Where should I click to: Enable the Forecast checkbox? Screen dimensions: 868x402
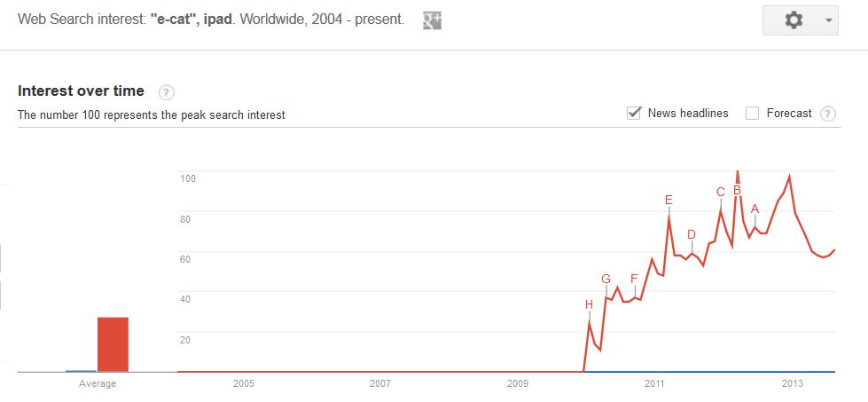pyautogui.click(x=752, y=114)
